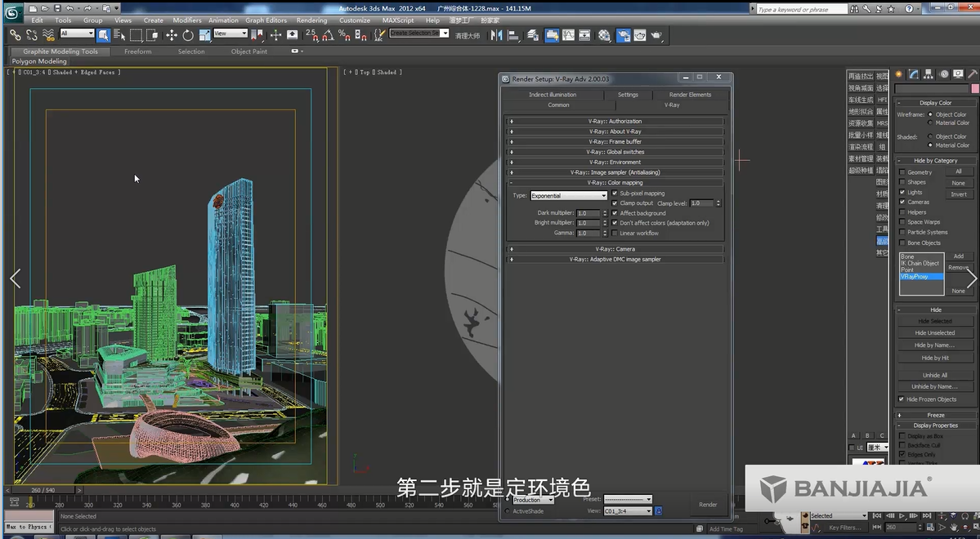Click the Unhide All button
Screen dimensions: 980x539
point(934,376)
